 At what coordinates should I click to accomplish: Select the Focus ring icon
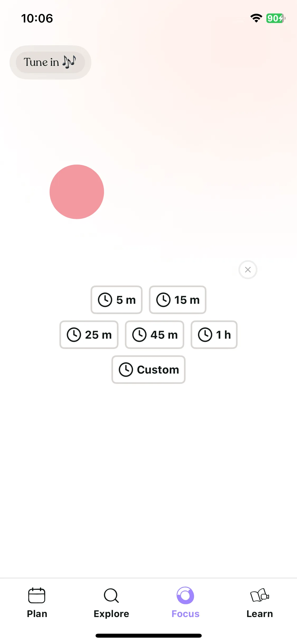tap(185, 595)
